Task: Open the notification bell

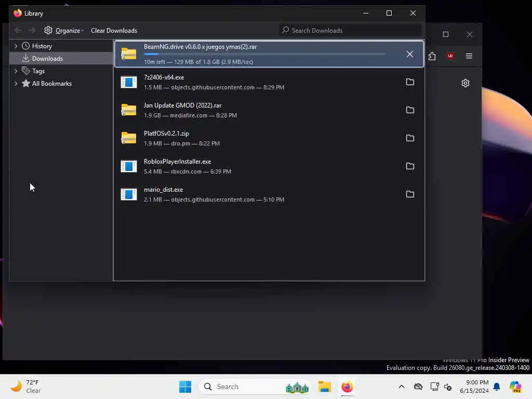Action: point(497,387)
